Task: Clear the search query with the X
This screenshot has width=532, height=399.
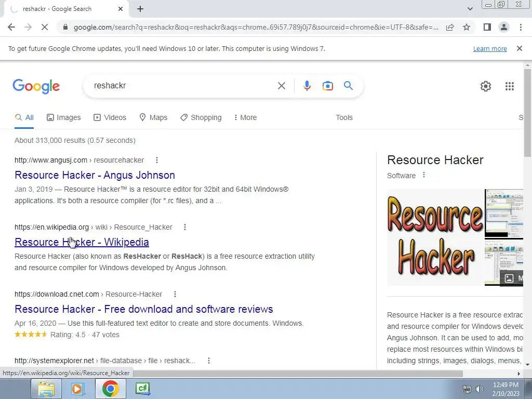Action: [x=281, y=86]
